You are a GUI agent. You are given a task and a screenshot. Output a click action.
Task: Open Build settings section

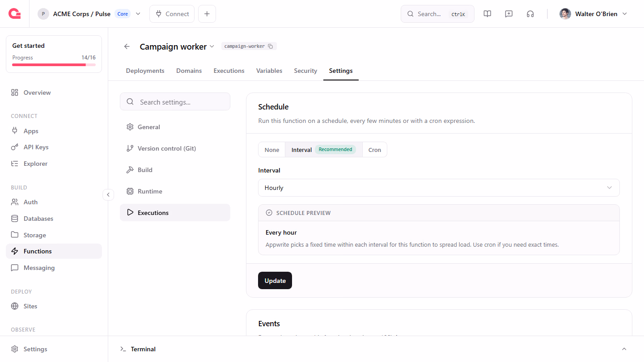point(175,170)
